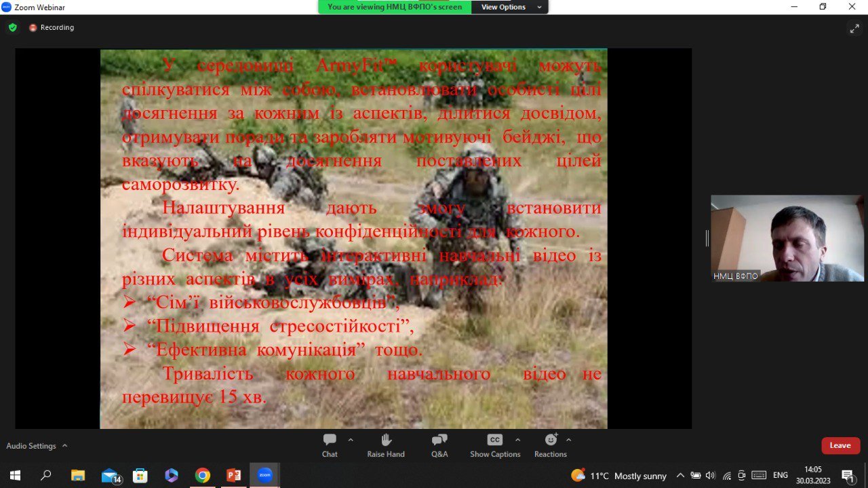Select the speaker video thumbnail

pyautogui.click(x=787, y=238)
